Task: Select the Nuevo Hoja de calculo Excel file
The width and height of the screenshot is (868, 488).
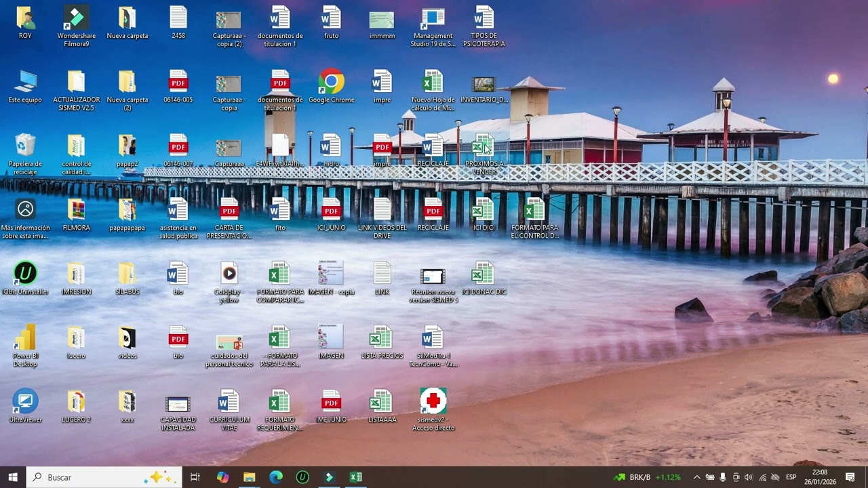Action: (433, 90)
